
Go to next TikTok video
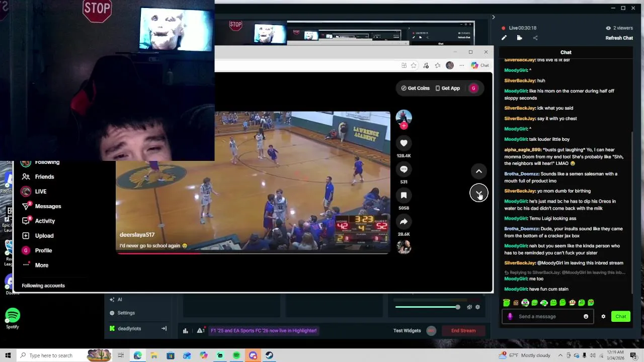[x=479, y=193]
